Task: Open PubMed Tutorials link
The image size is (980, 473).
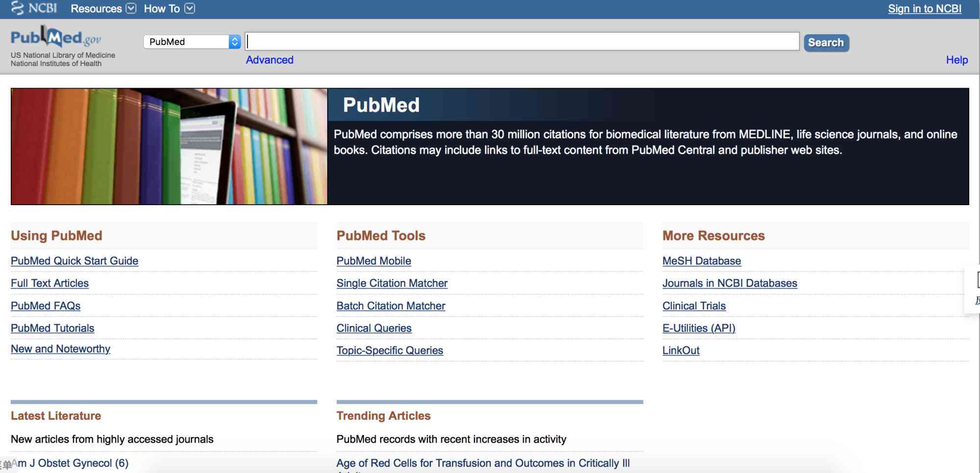Action: point(52,329)
